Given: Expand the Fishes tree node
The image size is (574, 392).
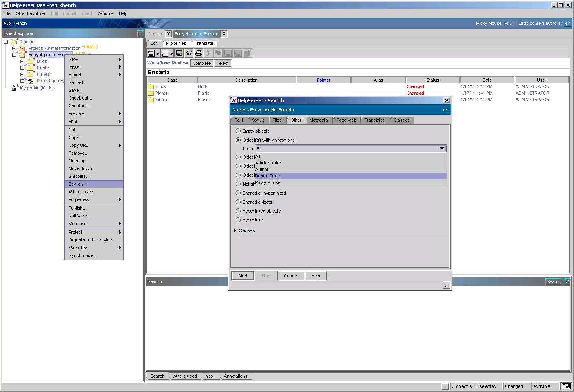Looking at the screenshot, I should 22,74.
